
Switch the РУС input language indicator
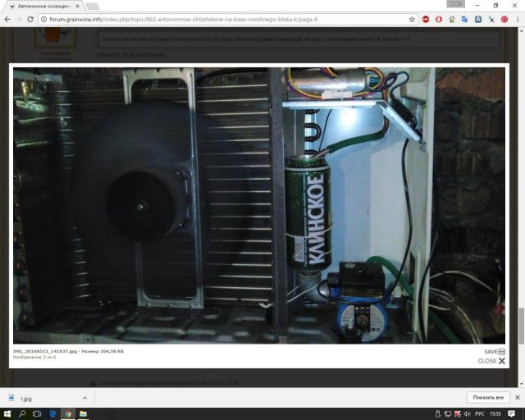click(x=480, y=413)
